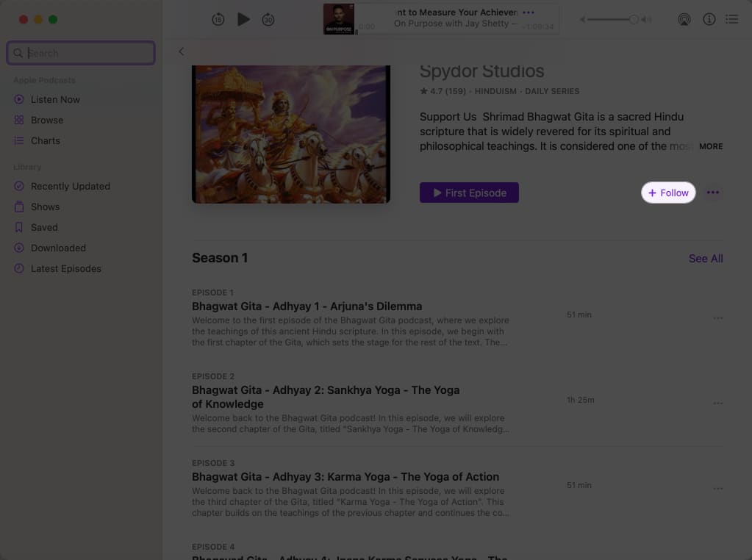See All Season 1 episodes

[706, 259]
